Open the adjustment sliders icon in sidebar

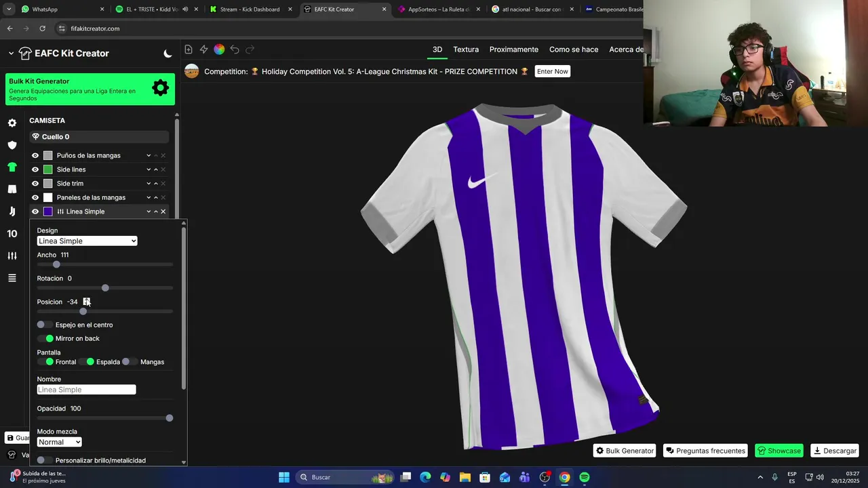tap(12, 256)
